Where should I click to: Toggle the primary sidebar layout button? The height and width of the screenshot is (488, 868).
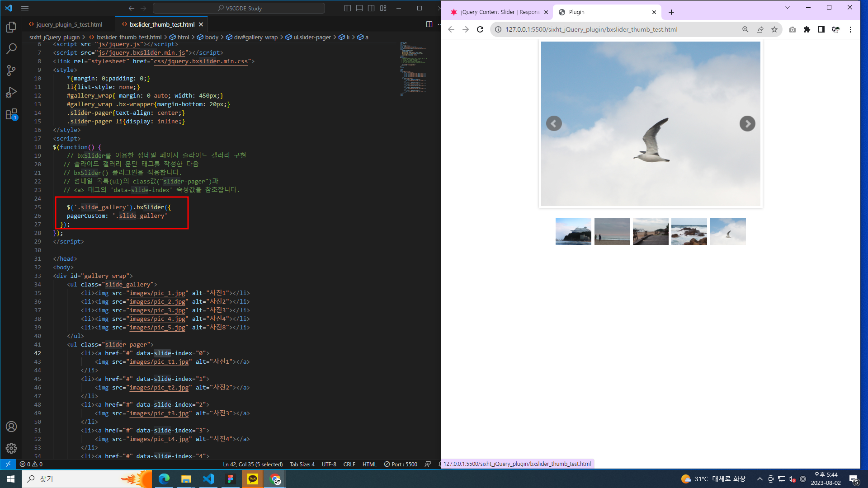coord(347,8)
